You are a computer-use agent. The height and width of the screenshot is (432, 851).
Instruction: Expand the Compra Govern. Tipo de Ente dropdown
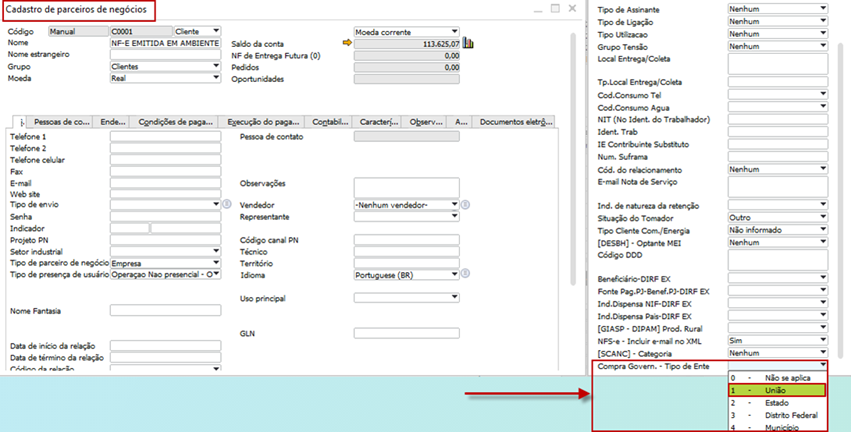click(823, 366)
